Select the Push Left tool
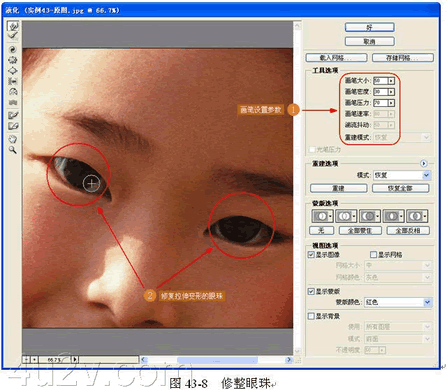 [13, 81]
